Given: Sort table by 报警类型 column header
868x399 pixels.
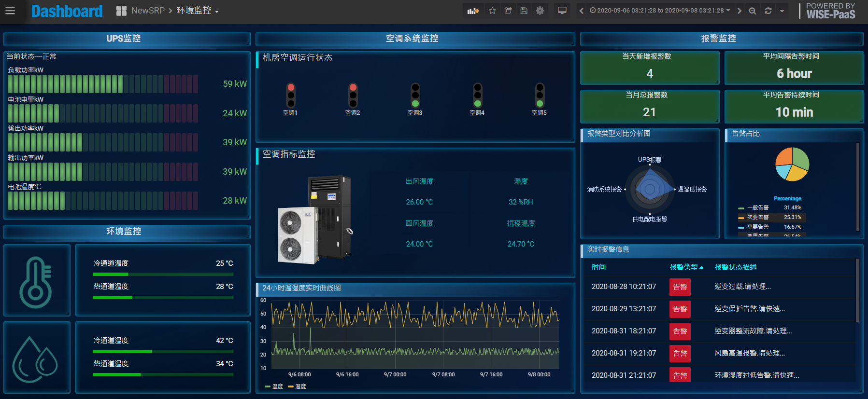Looking at the screenshot, I should click(683, 267).
